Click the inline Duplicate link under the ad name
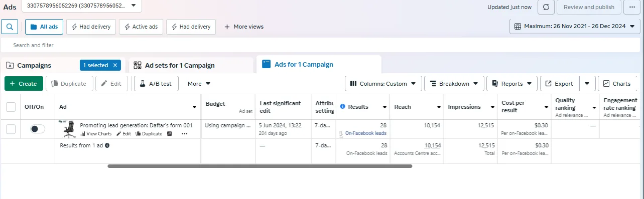644x199 pixels. pyautogui.click(x=149, y=134)
